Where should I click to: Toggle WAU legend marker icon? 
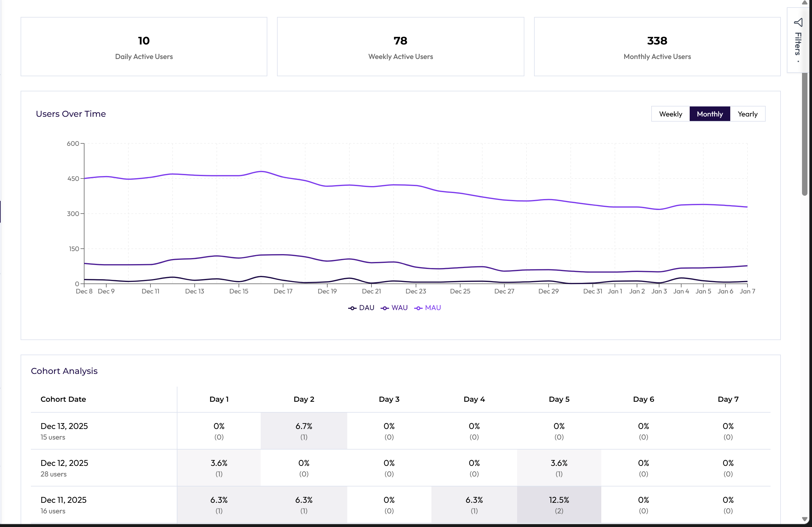tap(385, 308)
